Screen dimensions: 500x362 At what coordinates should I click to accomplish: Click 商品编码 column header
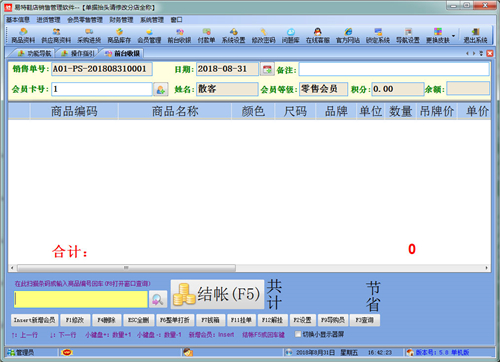pos(74,111)
